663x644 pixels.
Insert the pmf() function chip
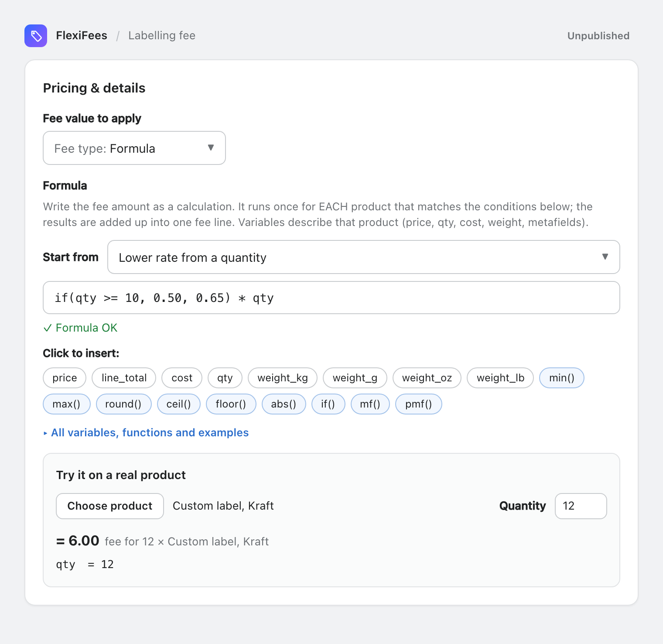(x=419, y=404)
